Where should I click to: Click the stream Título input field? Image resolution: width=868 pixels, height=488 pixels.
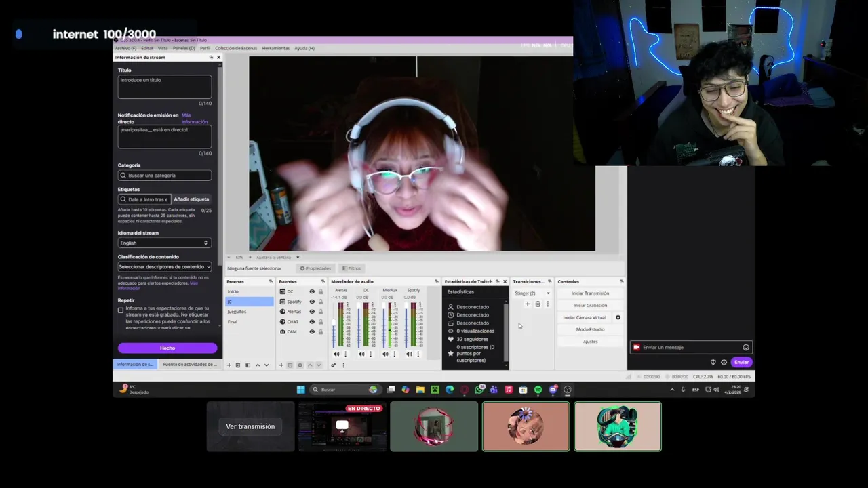164,87
